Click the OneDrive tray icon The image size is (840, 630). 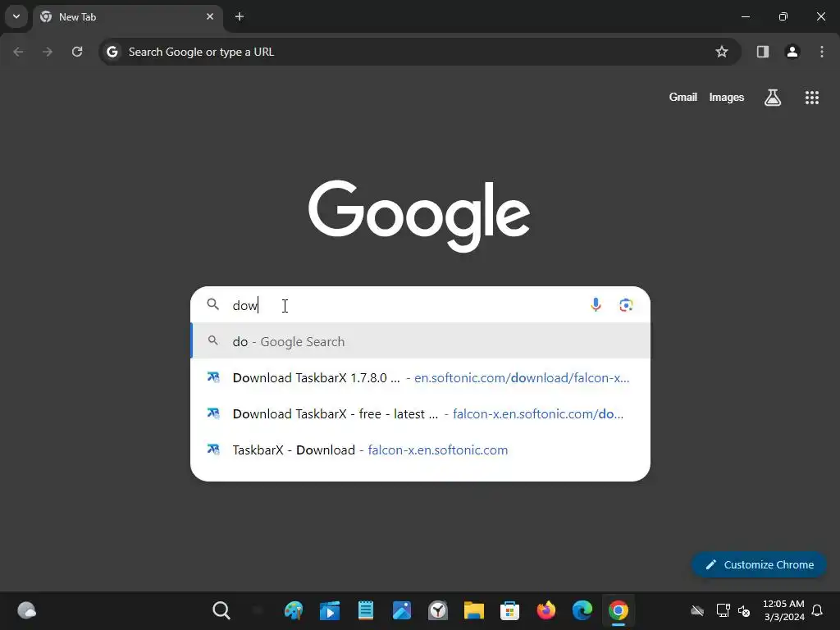pyautogui.click(x=697, y=610)
